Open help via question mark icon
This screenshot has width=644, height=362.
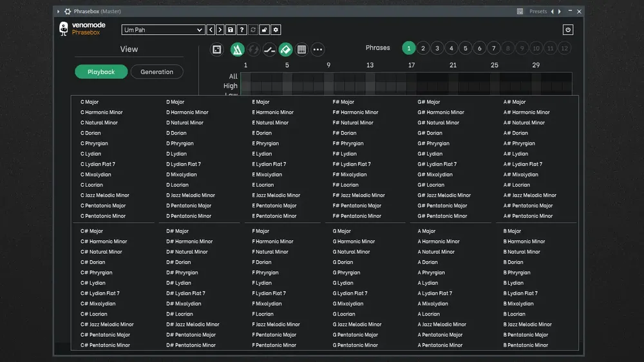tap(241, 30)
